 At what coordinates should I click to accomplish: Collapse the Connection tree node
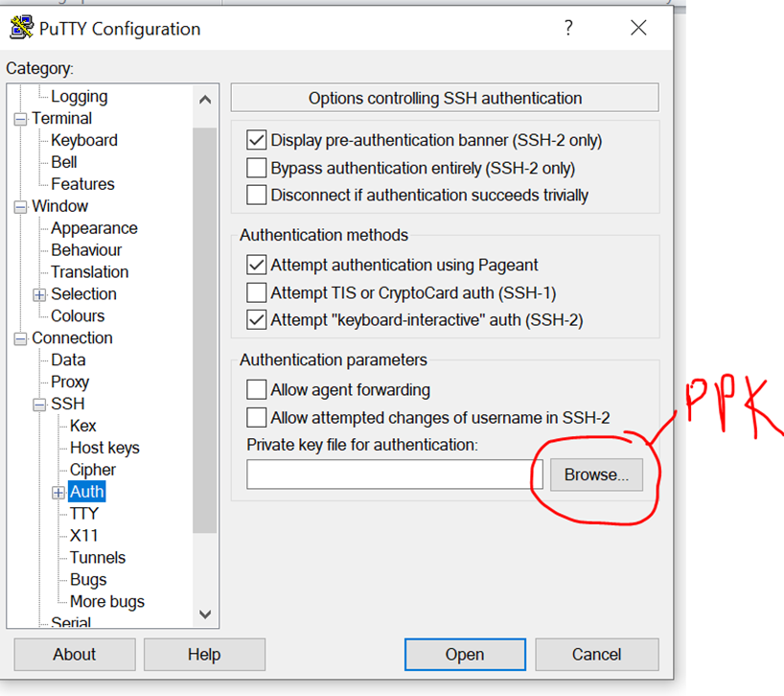click(20, 339)
